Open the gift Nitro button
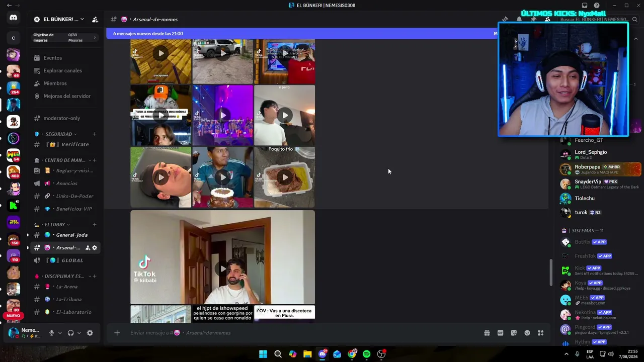 click(x=487, y=333)
